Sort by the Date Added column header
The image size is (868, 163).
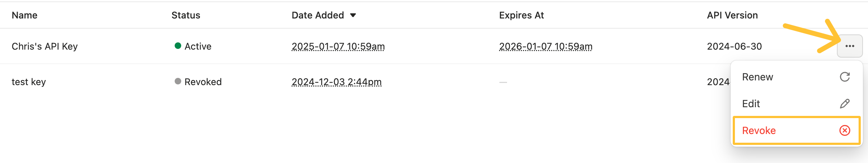[x=318, y=15]
